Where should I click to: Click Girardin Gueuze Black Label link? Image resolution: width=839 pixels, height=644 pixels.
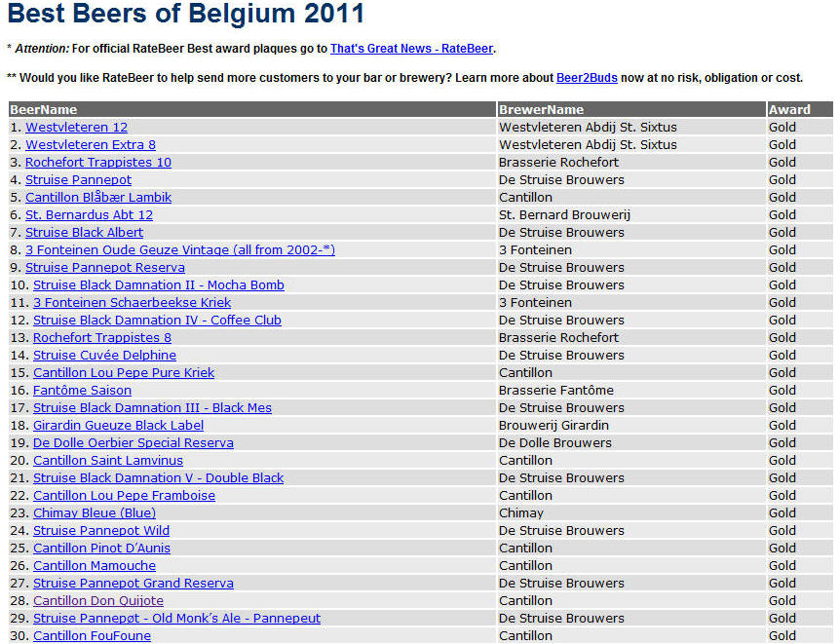[x=118, y=426]
